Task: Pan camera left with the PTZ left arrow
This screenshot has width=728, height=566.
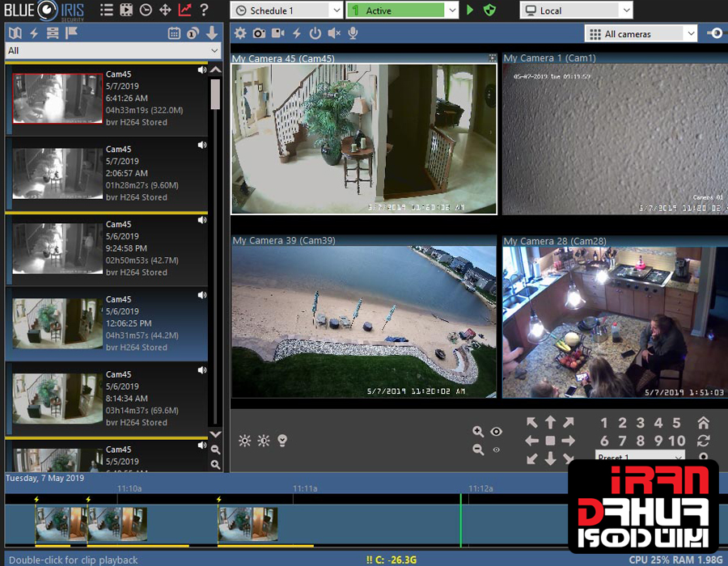Action: coord(531,441)
